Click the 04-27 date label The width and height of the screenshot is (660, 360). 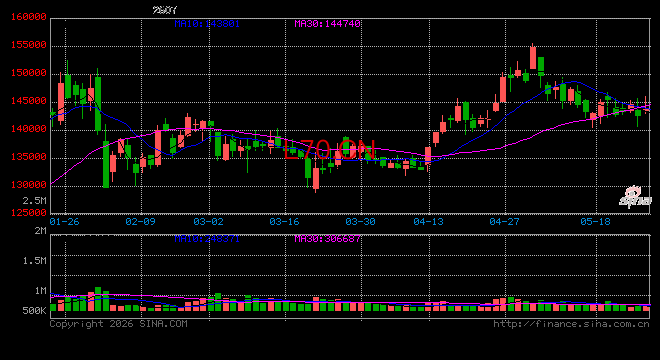pos(504,221)
